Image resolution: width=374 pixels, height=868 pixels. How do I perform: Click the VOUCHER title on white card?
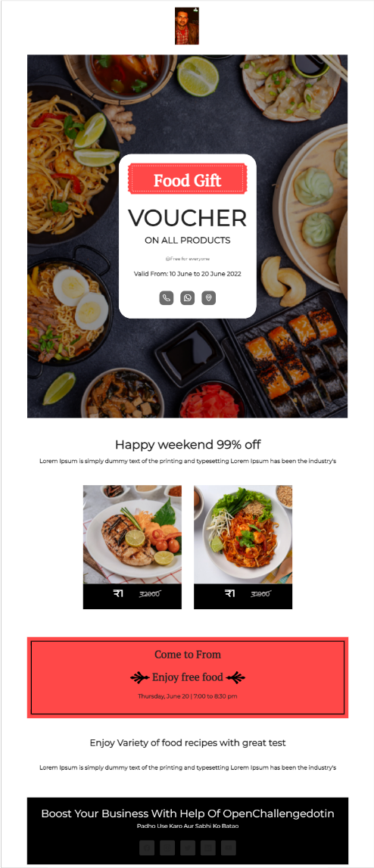click(187, 218)
